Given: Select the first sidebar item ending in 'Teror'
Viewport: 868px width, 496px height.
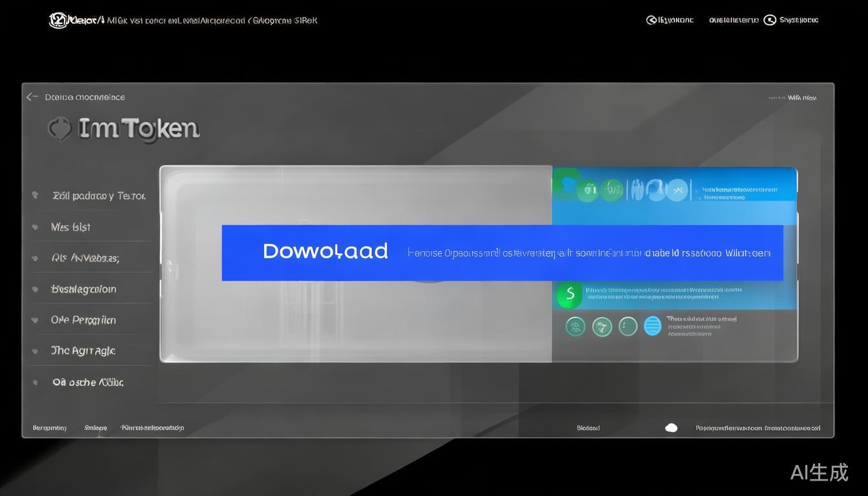Looking at the screenshot, I should [99, 196].
